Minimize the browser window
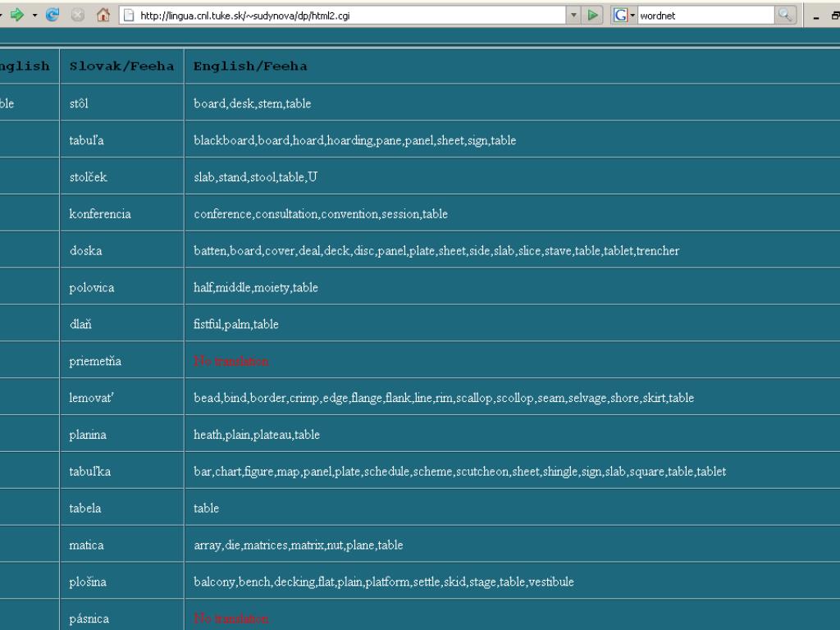 pos(816,16)
